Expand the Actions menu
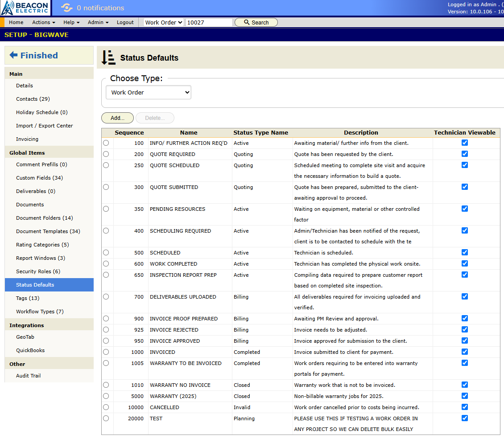Viewport: 504px width, 439px height. click(44, 22)
